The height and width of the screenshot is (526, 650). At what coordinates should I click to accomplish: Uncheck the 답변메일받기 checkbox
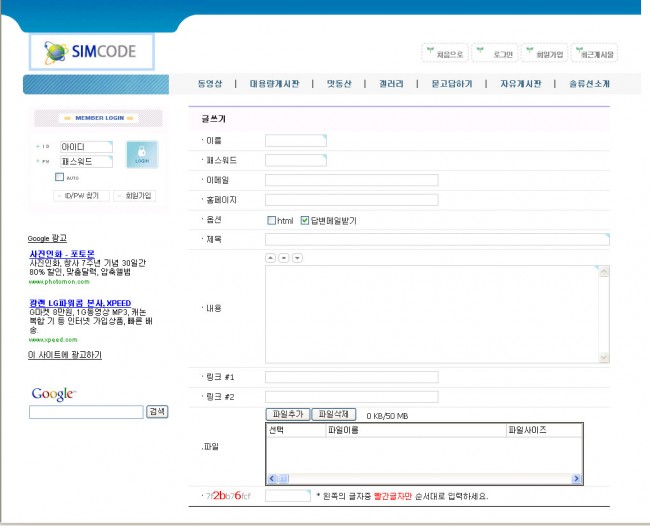(305, 220)
